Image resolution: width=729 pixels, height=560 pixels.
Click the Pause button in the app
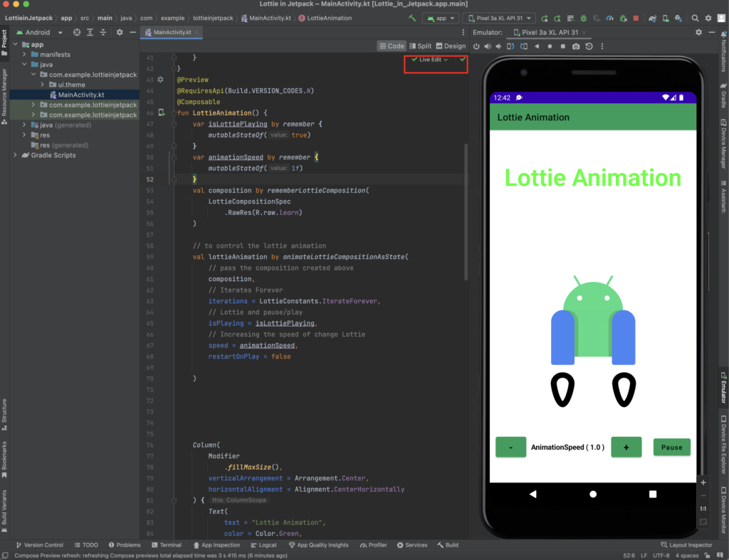[x=672, y=447]
